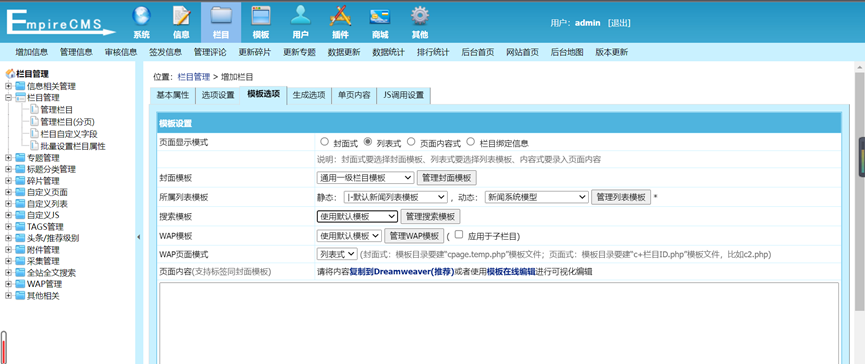Open 头条/推荐级别 in the tree
Screen dimensions: 865x364
coord(53,238)
